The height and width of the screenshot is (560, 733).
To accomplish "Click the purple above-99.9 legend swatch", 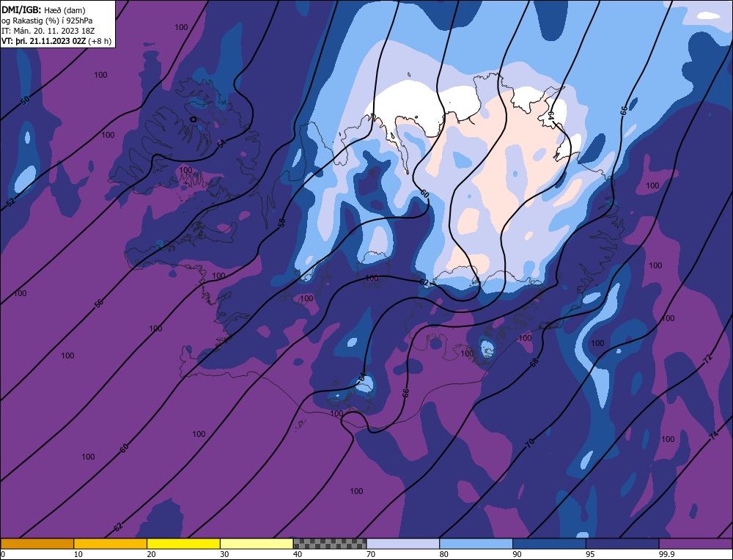I will 696,543.
